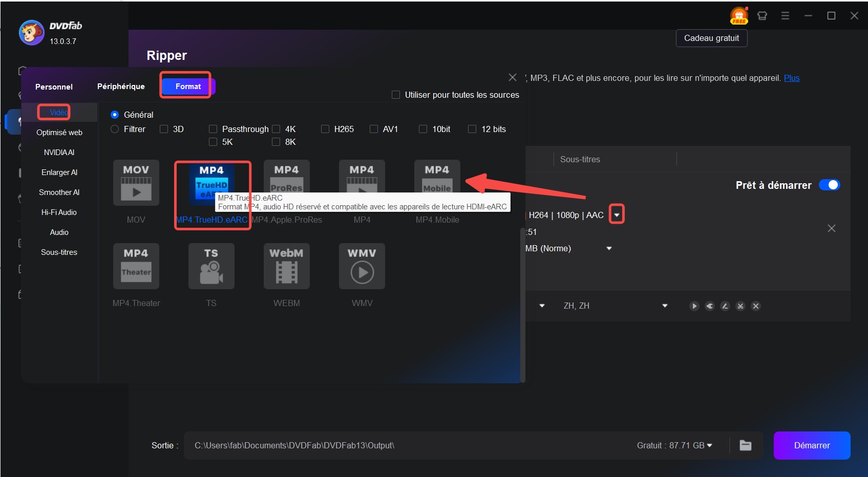Open the NVIDIA AI category
Screen dimensions: 868x477
pyautogui.click(x=59, y=152)
